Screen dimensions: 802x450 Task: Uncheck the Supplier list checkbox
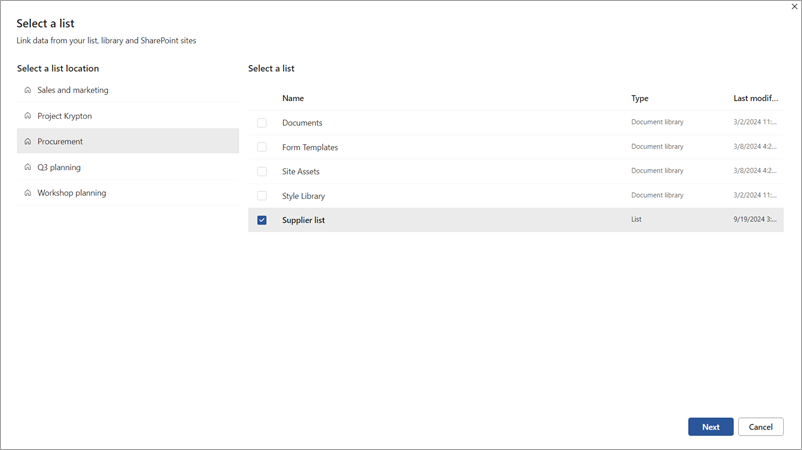262,220
